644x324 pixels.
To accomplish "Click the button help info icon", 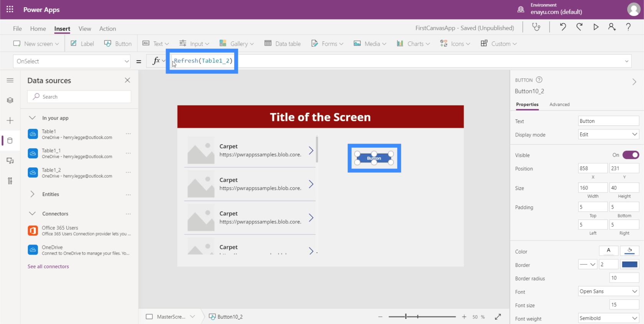I will [x=539, y=80].
